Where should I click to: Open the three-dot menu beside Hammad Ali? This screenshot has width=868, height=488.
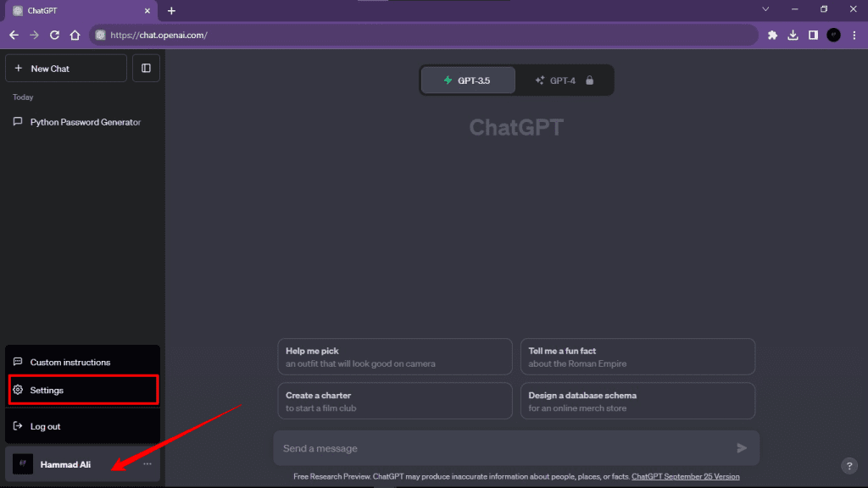click(147, 464)
